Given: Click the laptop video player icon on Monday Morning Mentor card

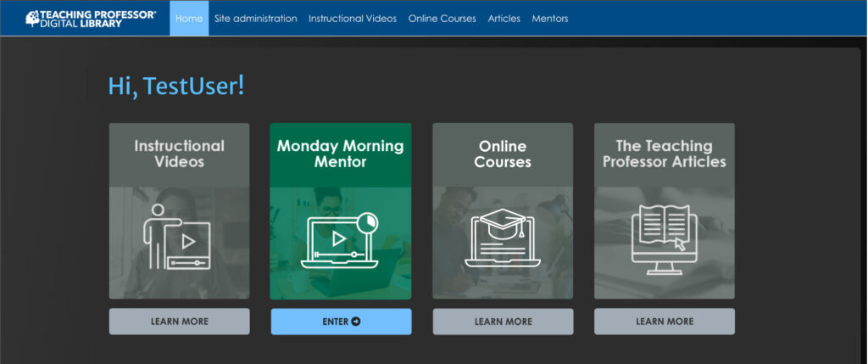Looking at the screenshot, I should [x=339, y=240].
